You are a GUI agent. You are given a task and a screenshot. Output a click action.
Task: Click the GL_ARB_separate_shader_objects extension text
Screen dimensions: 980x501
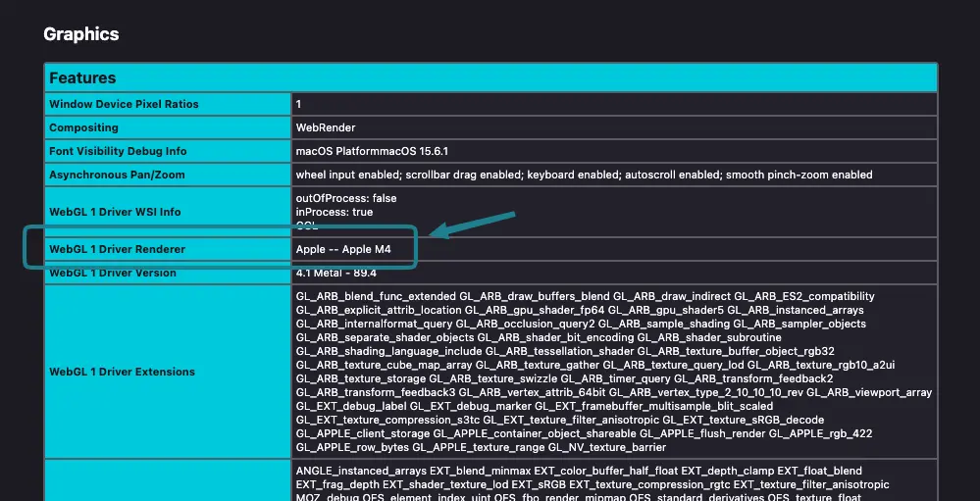click(x=385, y=337)
